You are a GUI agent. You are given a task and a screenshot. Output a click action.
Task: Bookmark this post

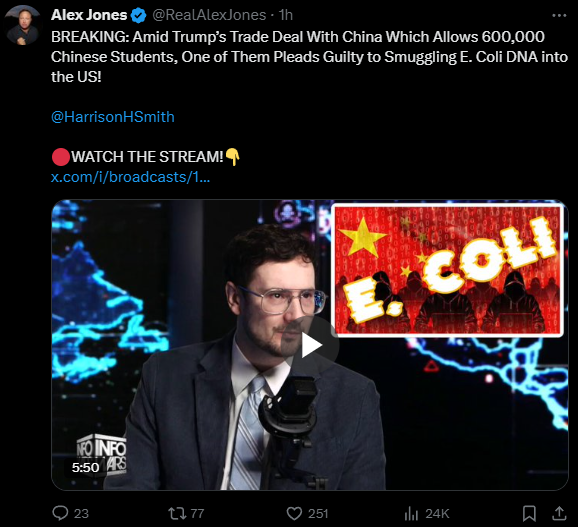coord(529,513)
